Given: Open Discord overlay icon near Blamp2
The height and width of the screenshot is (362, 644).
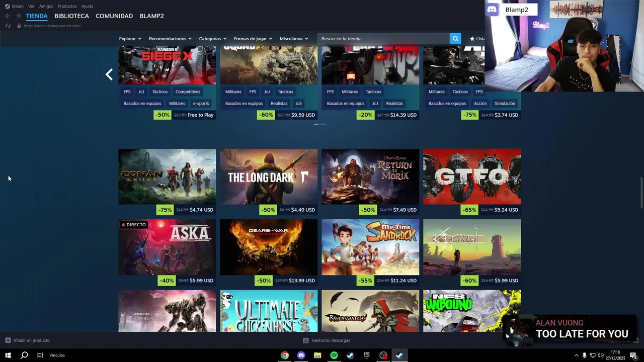Looking at the screenshot, I should point(492,10).
